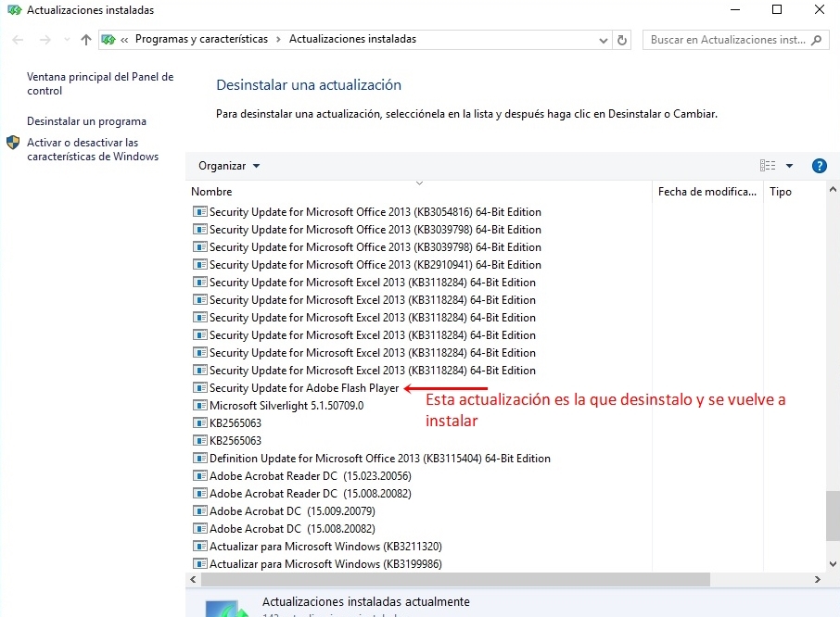Click the shield icon beside Activar o desactivar

[x=13, y=143]
